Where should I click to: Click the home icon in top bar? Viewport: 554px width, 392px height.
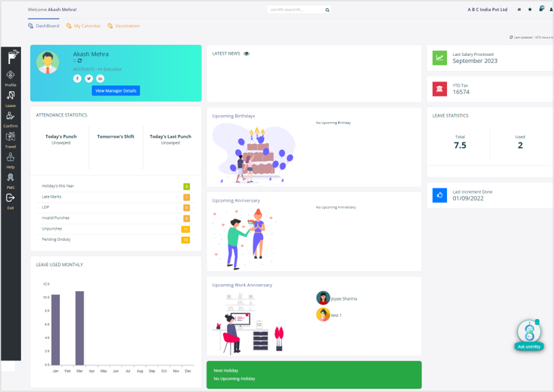click(519, 10)
